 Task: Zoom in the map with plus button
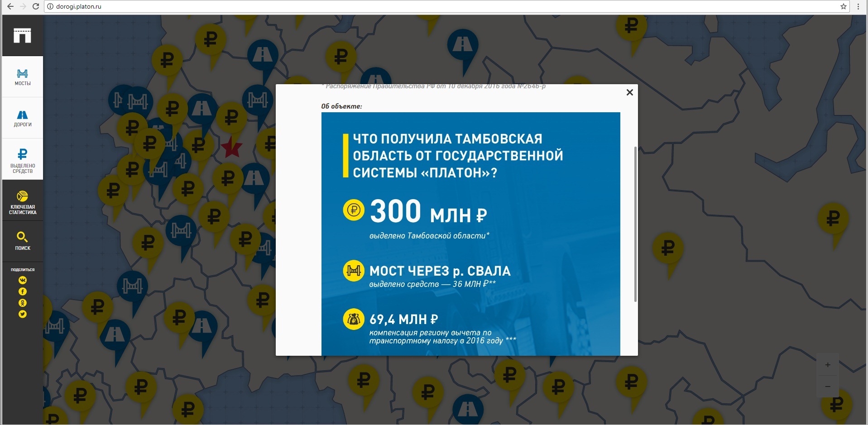coord(828,365)
